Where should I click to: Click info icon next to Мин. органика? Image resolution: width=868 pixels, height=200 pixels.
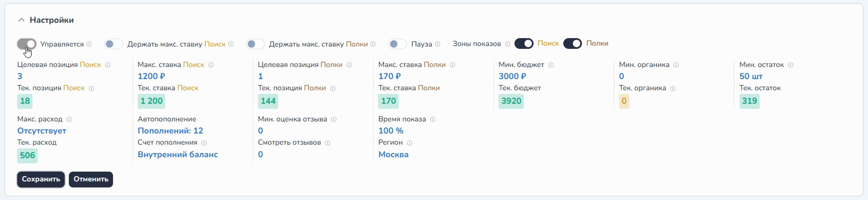tap(676, 65)
